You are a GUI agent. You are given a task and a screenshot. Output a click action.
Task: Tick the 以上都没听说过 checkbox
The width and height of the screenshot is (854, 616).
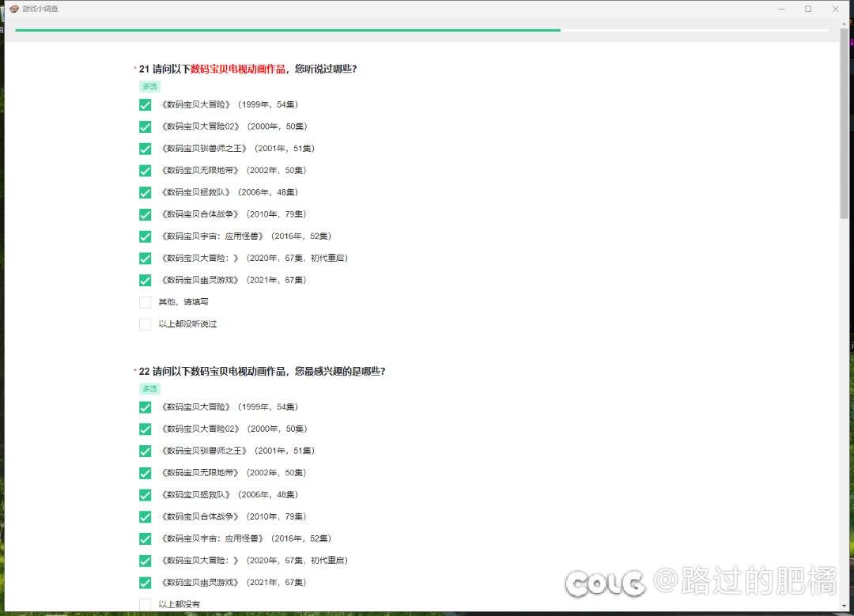click(145, 324)
